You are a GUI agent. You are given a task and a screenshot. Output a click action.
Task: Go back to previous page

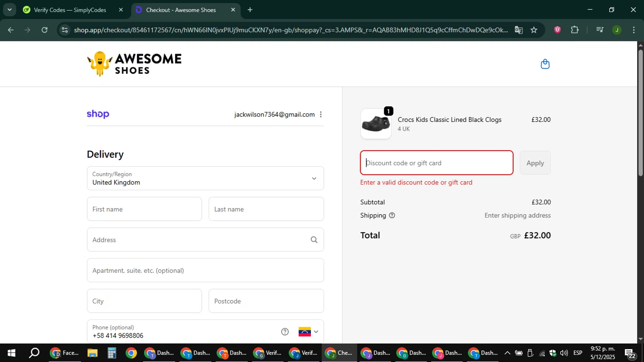pos(11,30)
